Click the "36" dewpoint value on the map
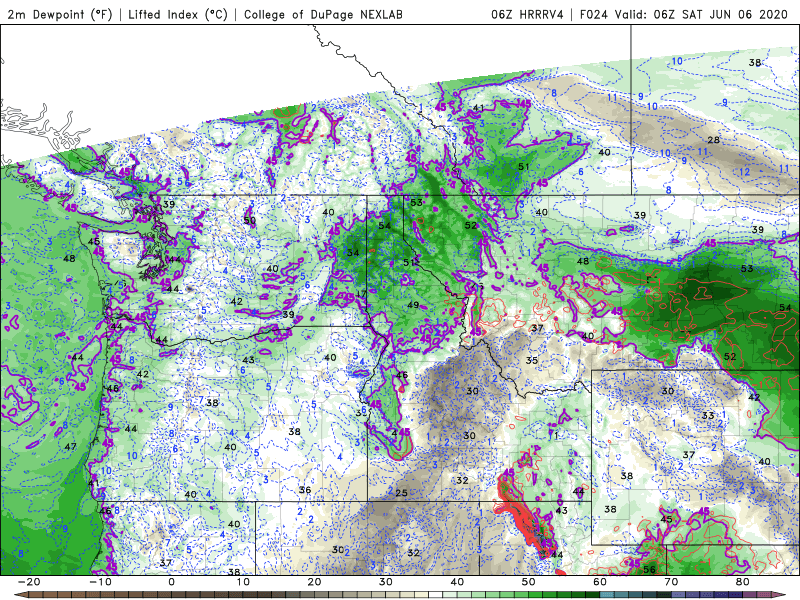 tap(305, 490)
